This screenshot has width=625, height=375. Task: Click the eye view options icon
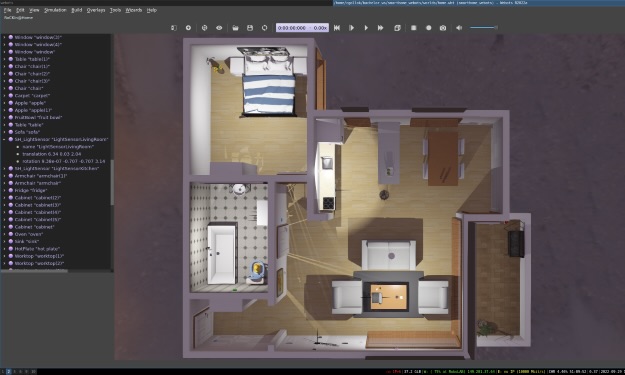(x=219, y=28)
